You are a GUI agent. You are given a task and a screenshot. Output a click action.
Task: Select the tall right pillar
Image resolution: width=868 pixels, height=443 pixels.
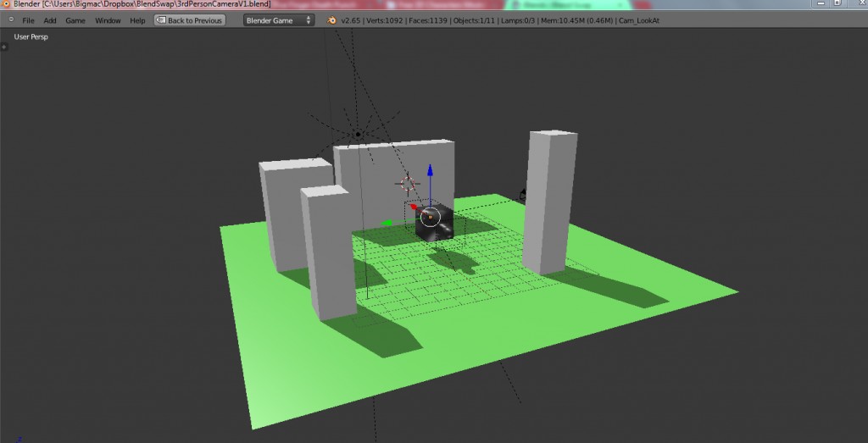pyautogui.click(x=548, y=202)
